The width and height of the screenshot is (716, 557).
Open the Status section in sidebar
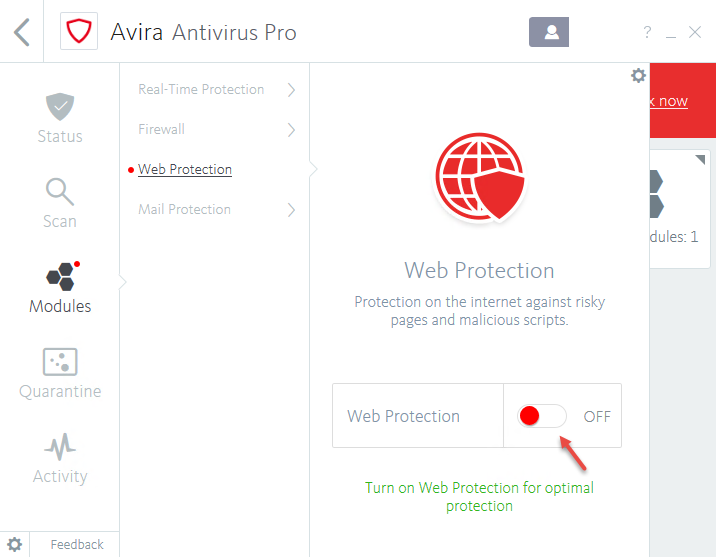pos(60,118)
